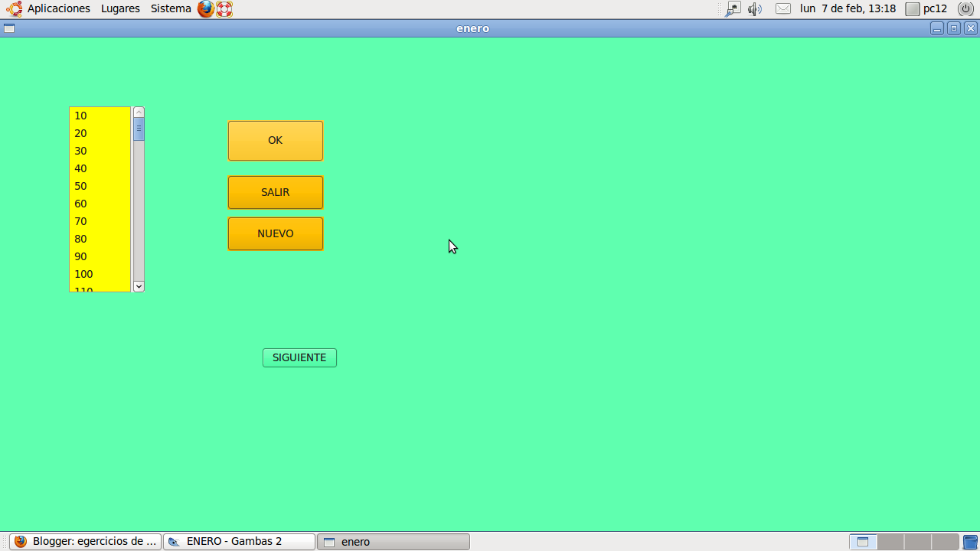
Task: Click the power shutdown icon
Action: pyautogui.click(x=966, y=9)
